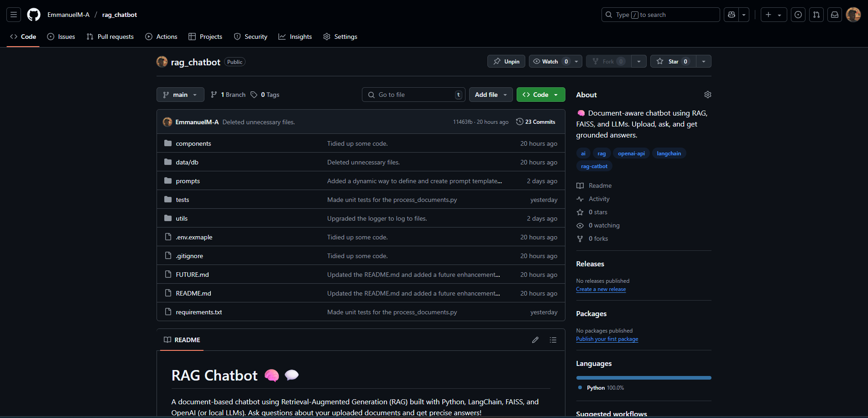Open the Copilot chat icon
868x418 pixels.
click(x=732, y=15)
